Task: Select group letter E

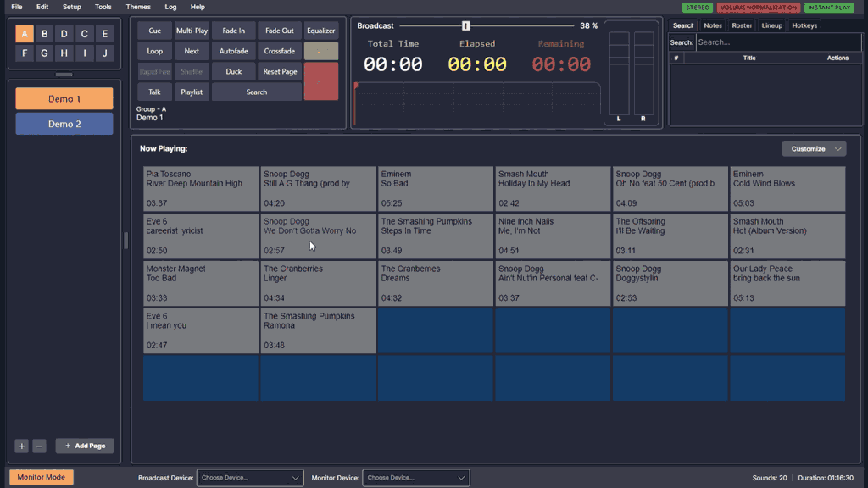Action: (x=104, y=34)
